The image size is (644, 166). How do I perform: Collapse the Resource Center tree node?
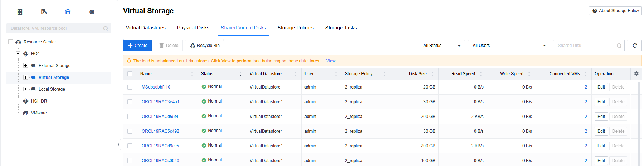pyautogui.click(x=11, y=42)
